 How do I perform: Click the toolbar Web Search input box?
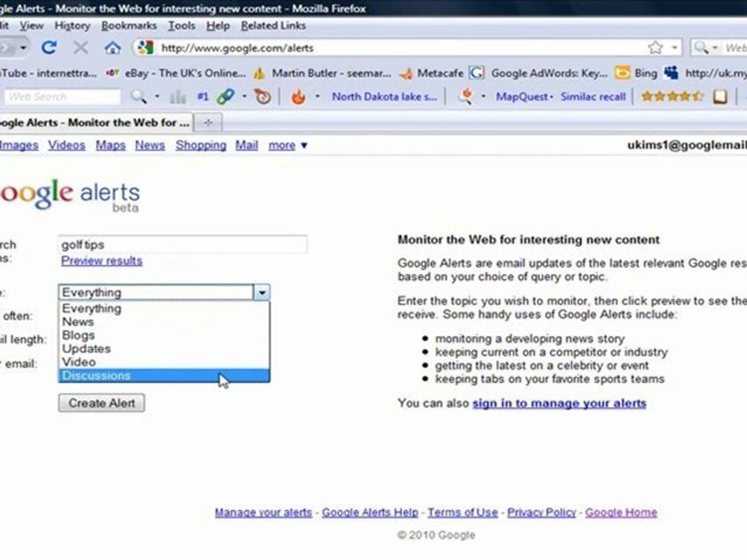pyautogui.click(x=63, y=96)
